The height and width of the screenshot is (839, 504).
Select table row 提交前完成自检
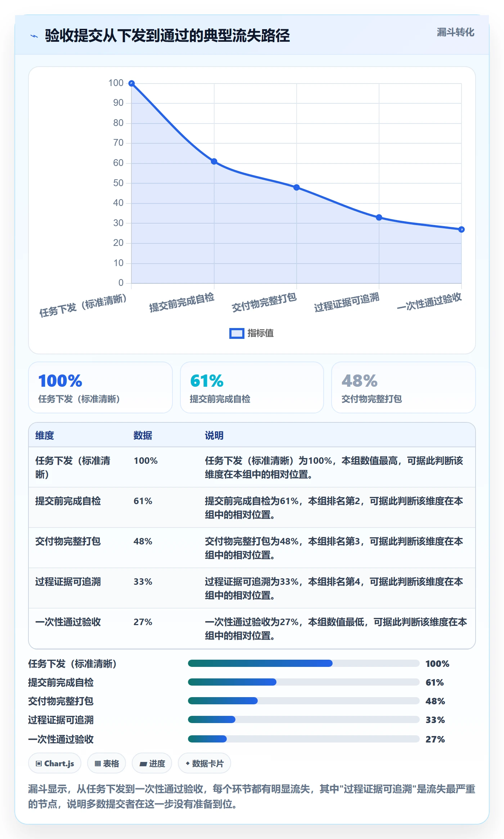pyautogui.click(x=252, y=508)
